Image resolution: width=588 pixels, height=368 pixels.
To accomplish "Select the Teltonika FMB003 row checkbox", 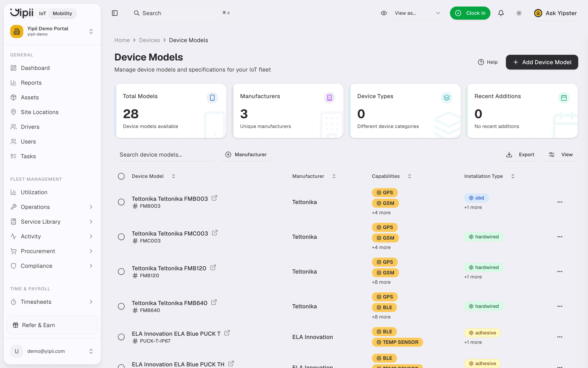I will [x=121, y=202].
